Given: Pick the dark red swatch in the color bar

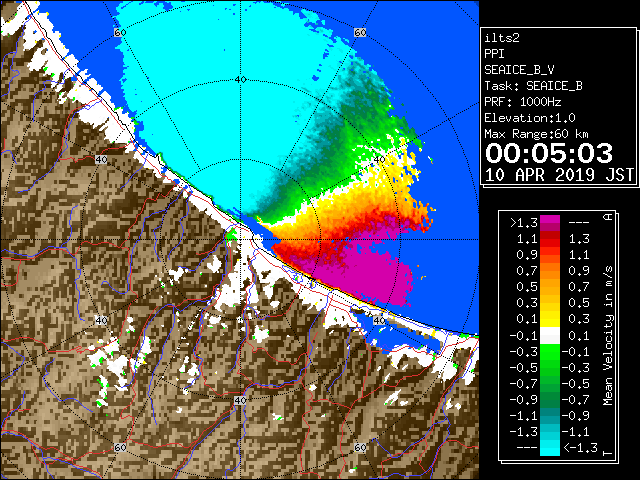Looking at the screenshot, I should (x=550, y=235).
